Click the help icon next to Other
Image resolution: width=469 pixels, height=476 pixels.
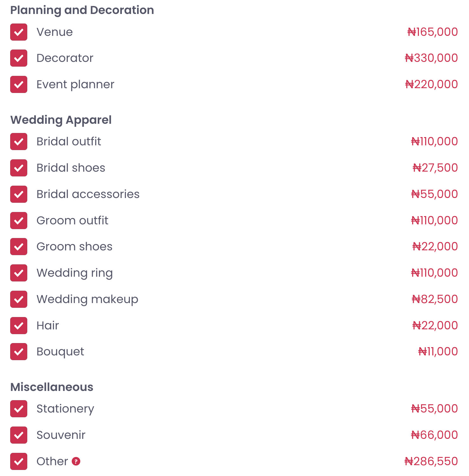[76, 461]
